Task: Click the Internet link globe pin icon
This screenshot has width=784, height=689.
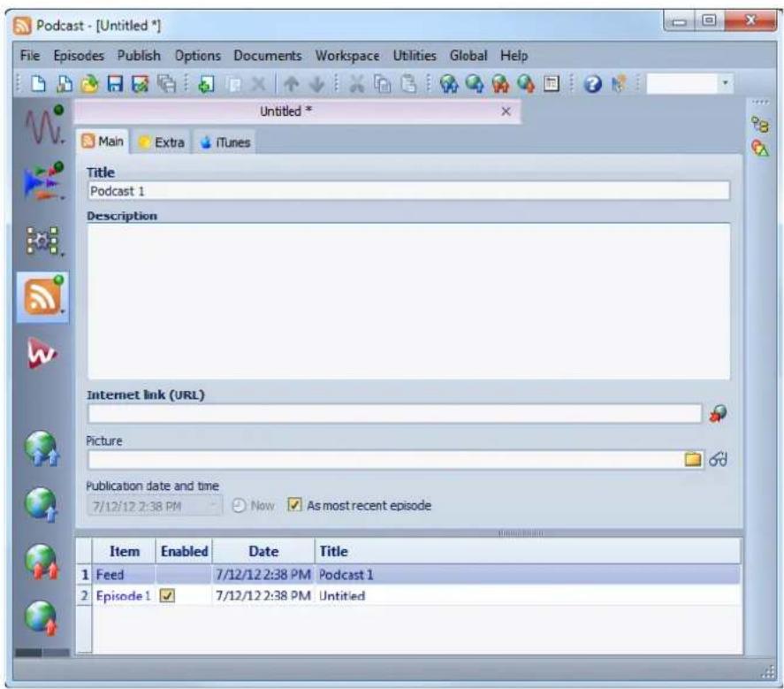Action: click(718, 413)
